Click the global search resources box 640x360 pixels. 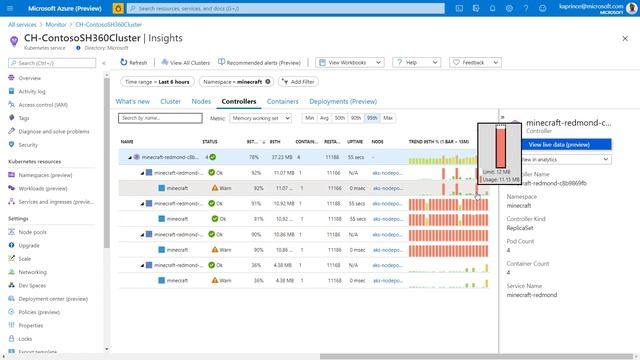pos(286,8)
